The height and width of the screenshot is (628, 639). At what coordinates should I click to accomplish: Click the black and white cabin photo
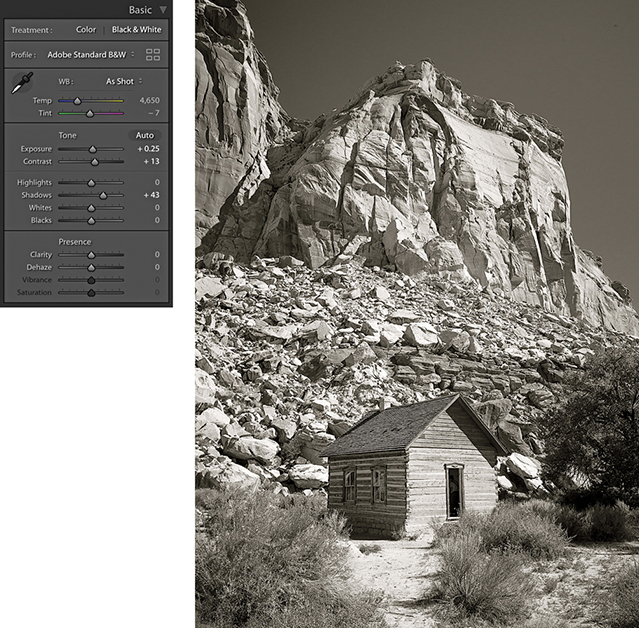pos(417,314)
